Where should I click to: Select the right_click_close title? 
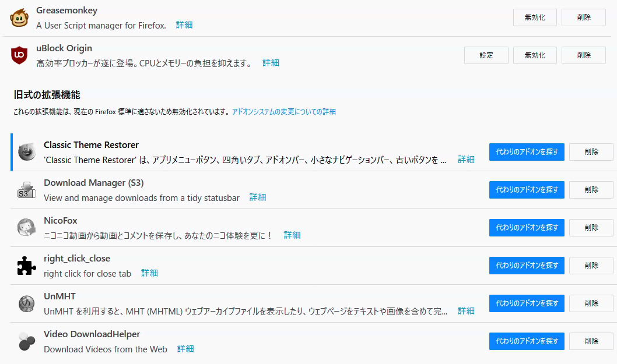click(x=77, y=259)
